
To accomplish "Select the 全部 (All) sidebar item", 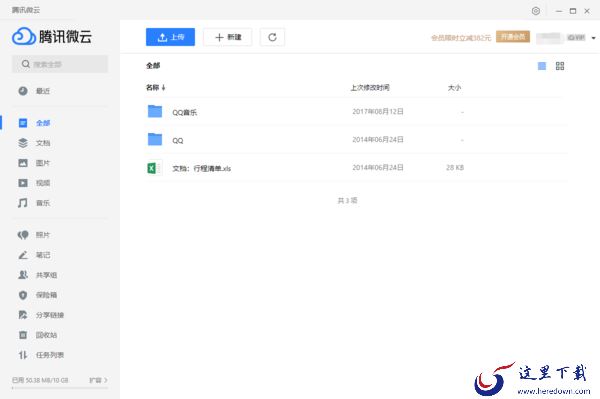I will click(43, 123).
